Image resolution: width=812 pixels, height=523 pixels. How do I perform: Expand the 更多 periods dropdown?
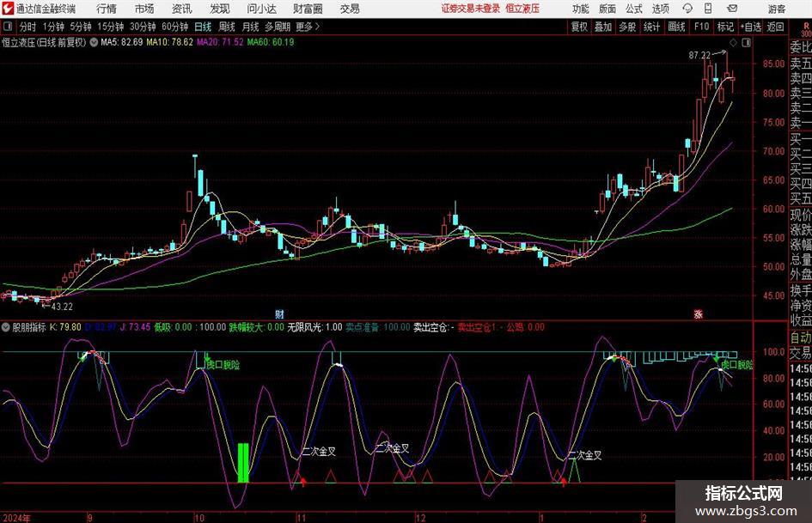pos(308,27)
